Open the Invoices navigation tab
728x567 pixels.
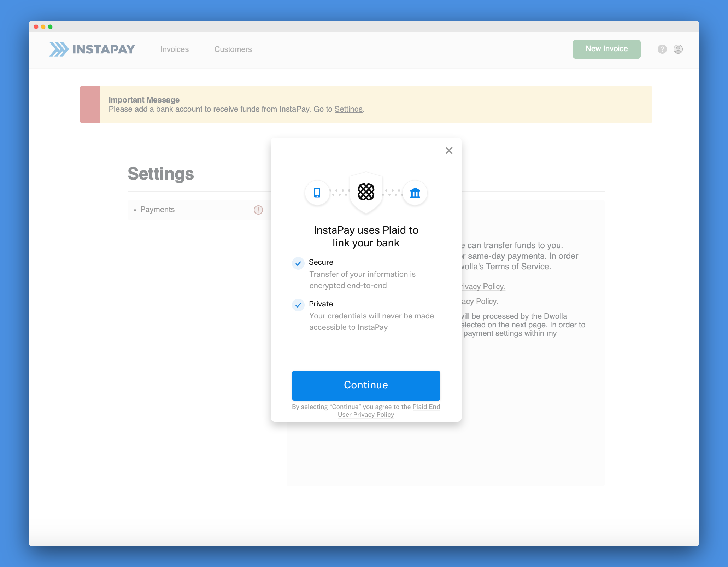click(175, 49)
